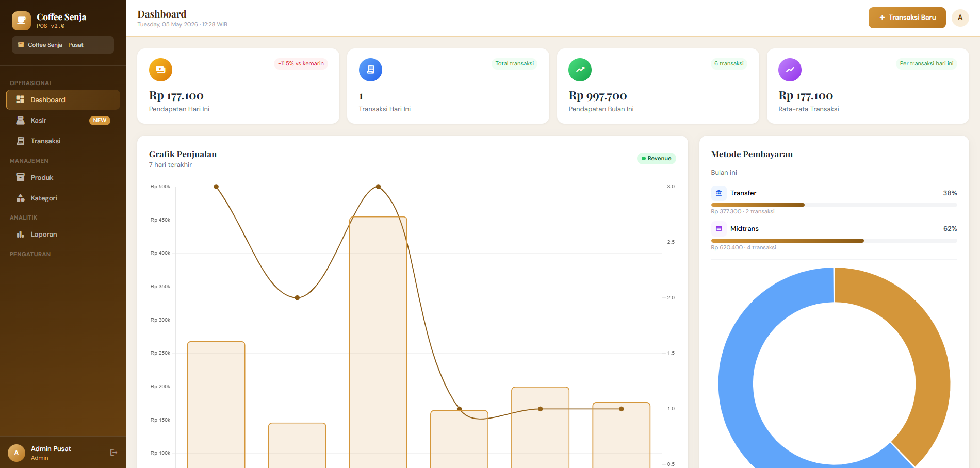Click the store icon beside Coffee Senja – Pusat
Viewport: 980px width, 468px height.
[21, 45]
